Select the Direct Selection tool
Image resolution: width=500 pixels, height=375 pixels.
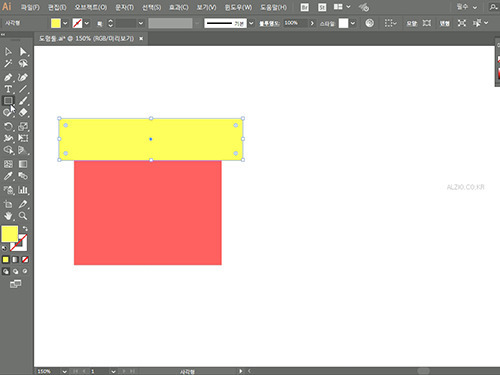click(x=23, y=51)
